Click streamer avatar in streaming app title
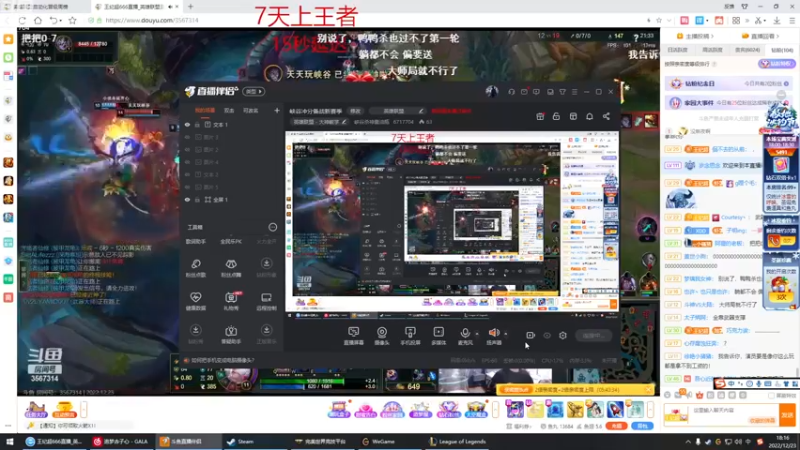The image size is (800, 450). click(492, 92)
